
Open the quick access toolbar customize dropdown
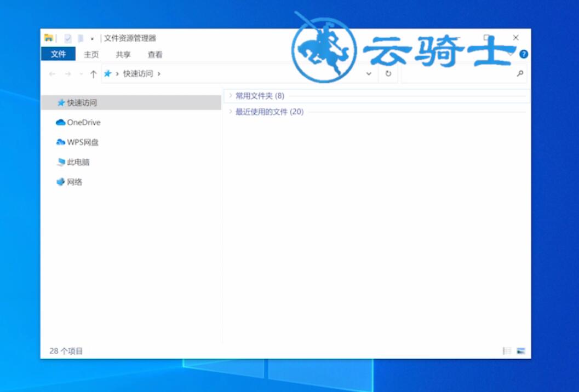[x=92, y=38]
